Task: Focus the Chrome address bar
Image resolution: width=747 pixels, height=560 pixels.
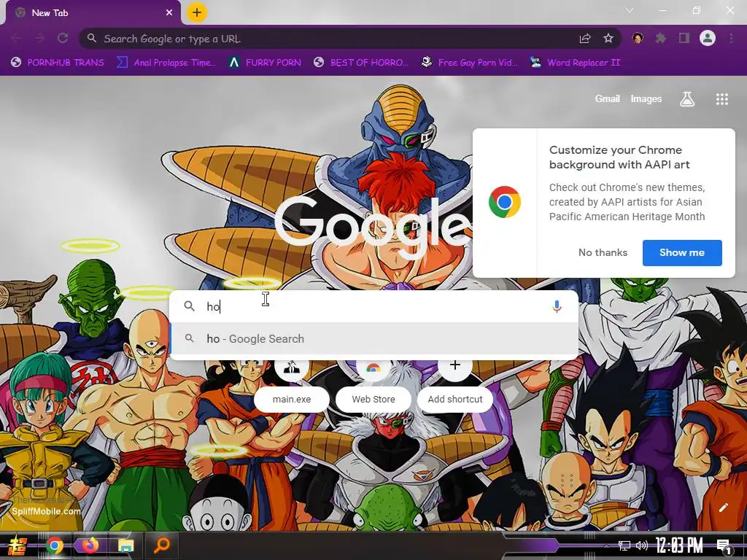Action: [x=350, y=39]
